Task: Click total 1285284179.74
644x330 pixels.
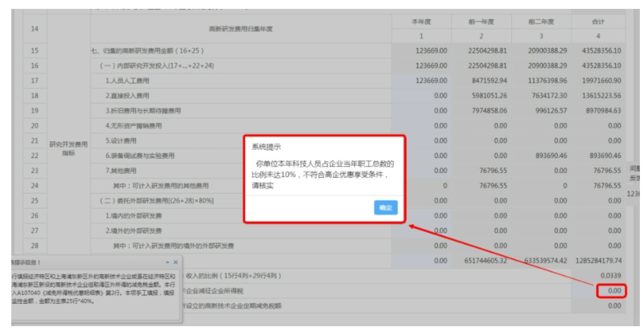Action: [599, 261]
